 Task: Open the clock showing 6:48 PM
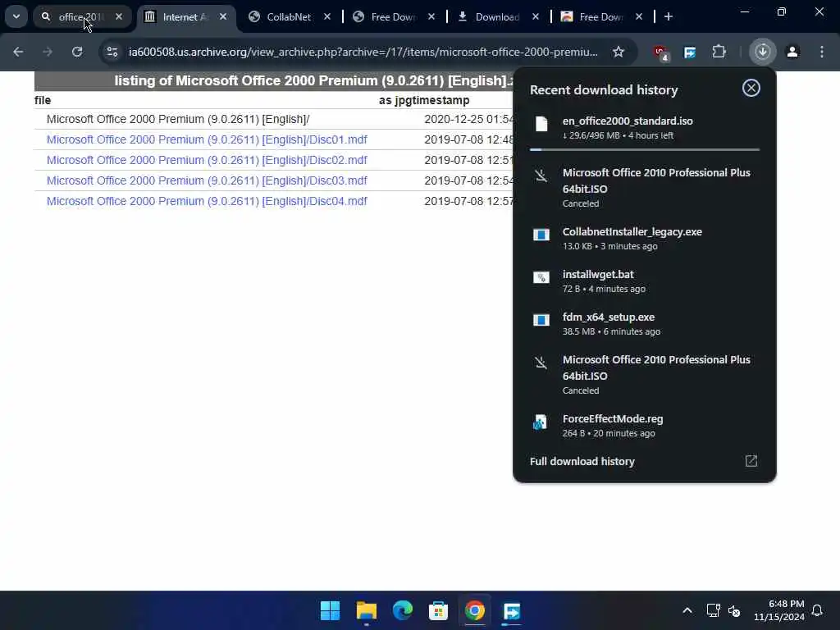[779, 610]
